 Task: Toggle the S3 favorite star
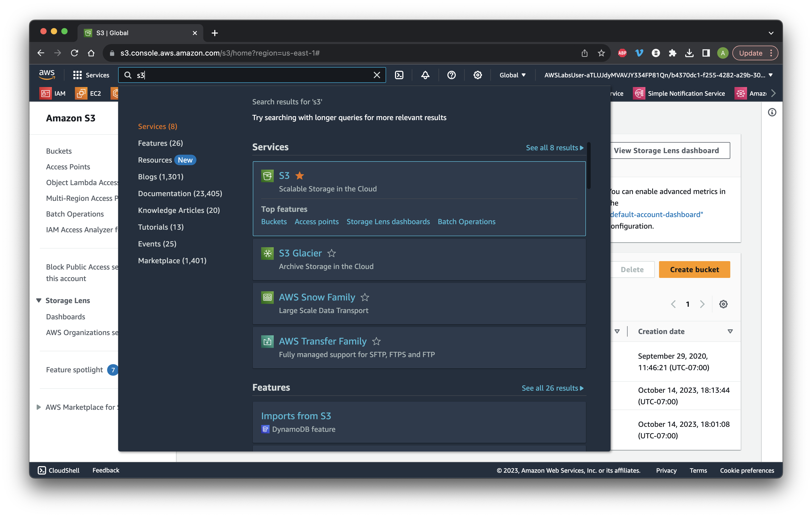[x=299, y=175]
